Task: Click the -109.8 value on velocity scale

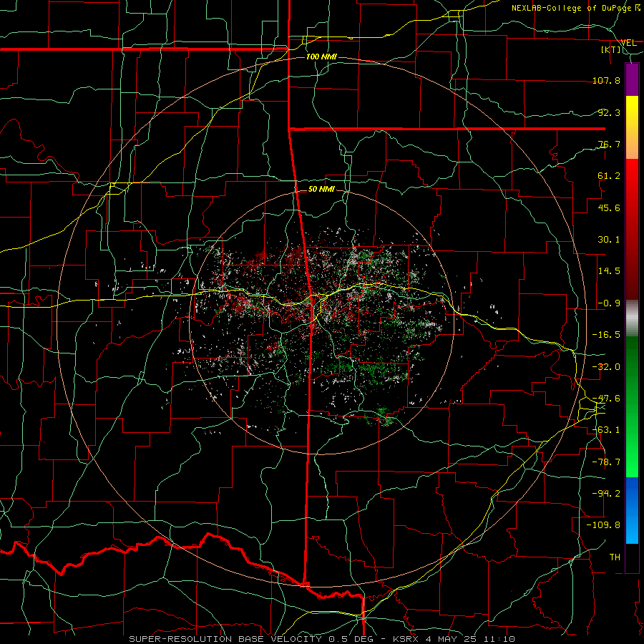Action: pos(603,525)
